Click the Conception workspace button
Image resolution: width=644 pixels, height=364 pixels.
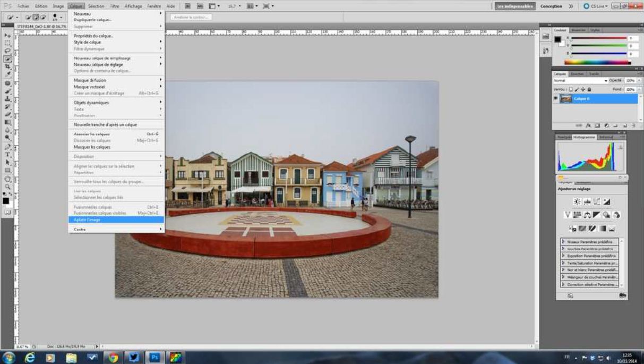pyautogui.click(x=551, y=6)
